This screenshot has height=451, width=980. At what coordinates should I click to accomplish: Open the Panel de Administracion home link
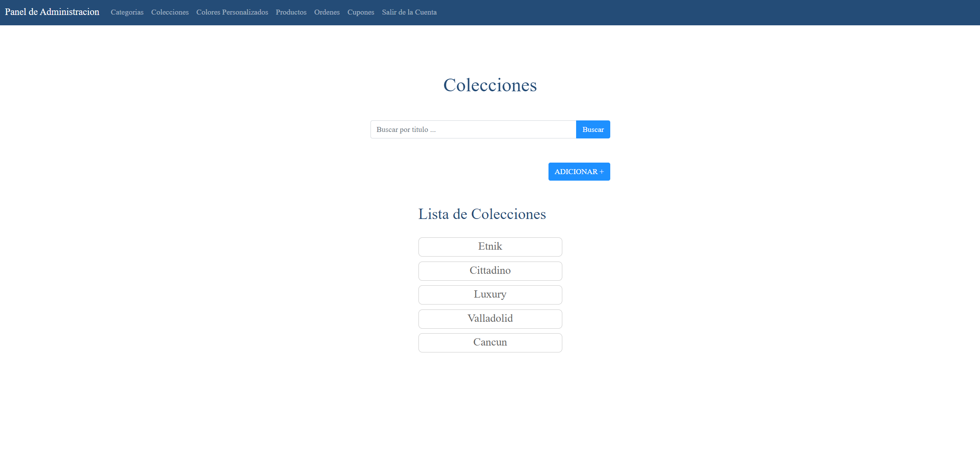point(52,12)
